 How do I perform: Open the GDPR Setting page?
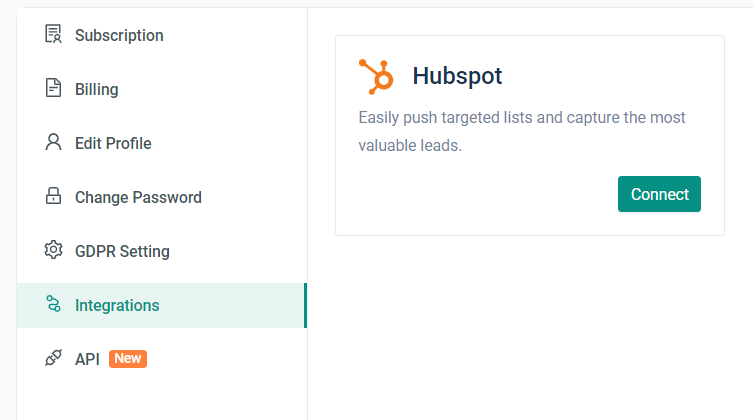[x=122, y=252]
